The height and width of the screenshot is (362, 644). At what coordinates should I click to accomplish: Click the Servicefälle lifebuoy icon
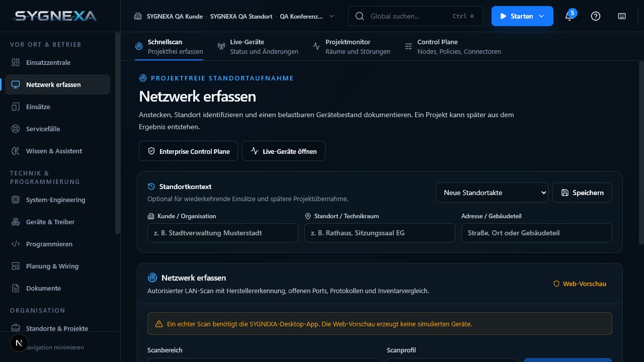[16, 129]
